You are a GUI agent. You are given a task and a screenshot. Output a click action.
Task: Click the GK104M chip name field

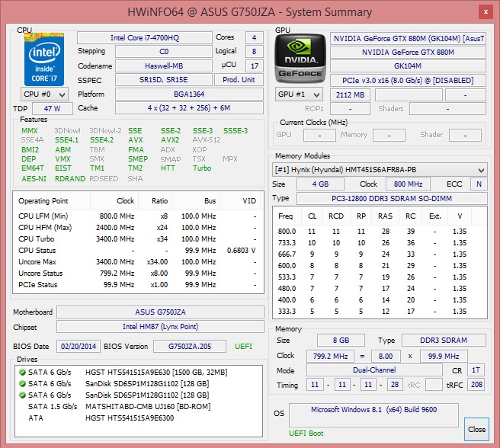coord(408,66)
